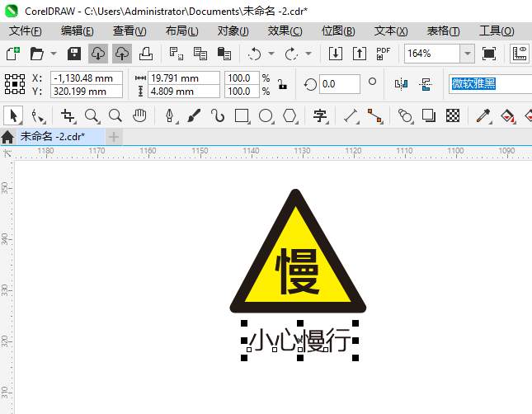The image size is (532, 414).
Task: Click the Paste clipboard icon
Action: pos(224,54)
